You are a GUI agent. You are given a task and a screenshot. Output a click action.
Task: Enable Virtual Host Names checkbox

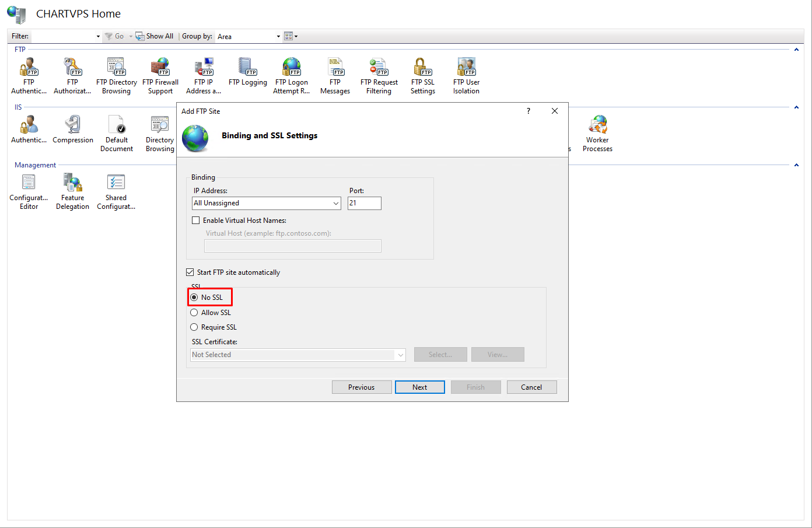tap(196, 221)
